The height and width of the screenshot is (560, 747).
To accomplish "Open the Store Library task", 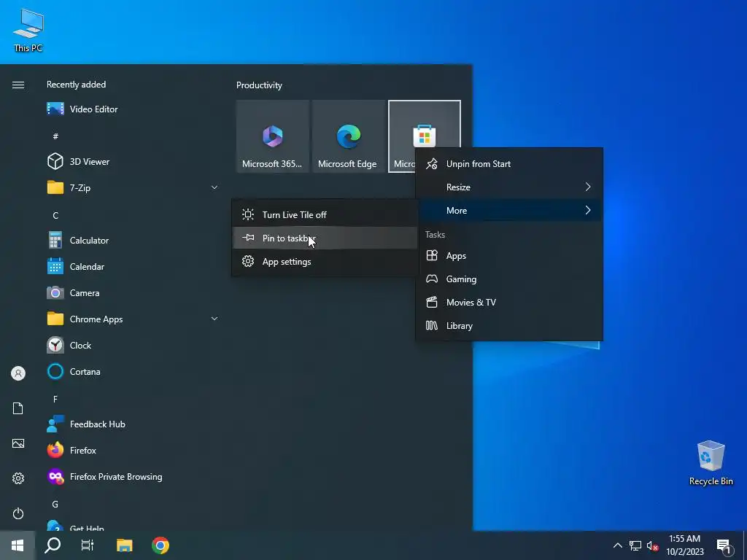I will point(509,326).
